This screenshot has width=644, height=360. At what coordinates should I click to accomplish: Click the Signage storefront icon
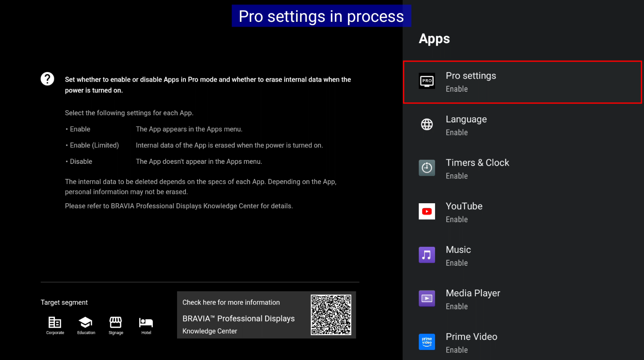click(x=116, y=322)
